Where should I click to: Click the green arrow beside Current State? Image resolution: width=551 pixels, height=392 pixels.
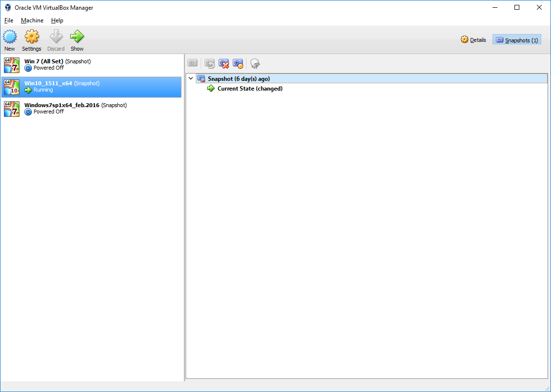211,89
